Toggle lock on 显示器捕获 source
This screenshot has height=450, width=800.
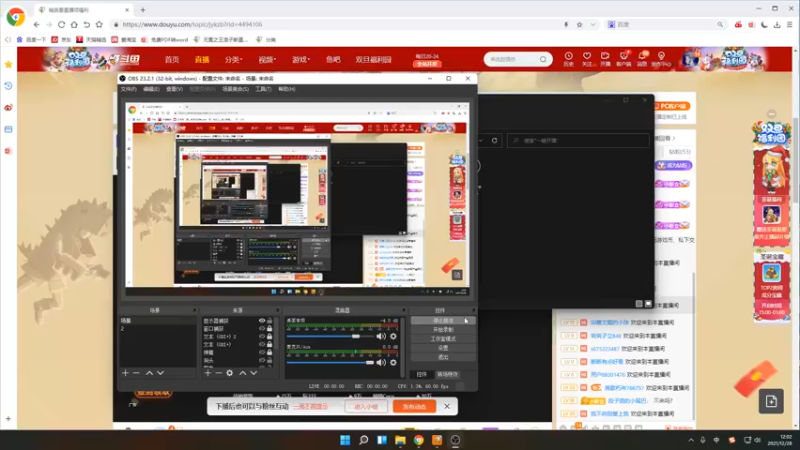point(269,321)
